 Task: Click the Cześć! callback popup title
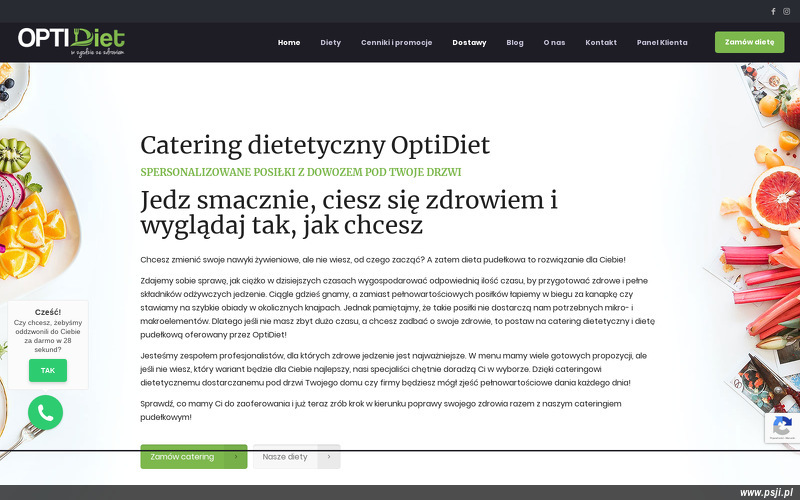48,312
